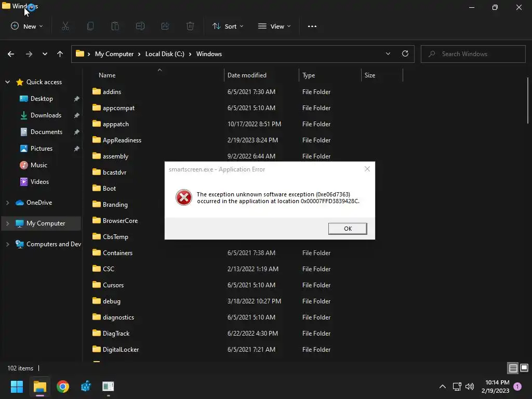Image resolution: width=532 pixels, height=399 pixels.
Task: Expand the OneDrive tree node
Action: pyautogui.click(x=7, y=203)
